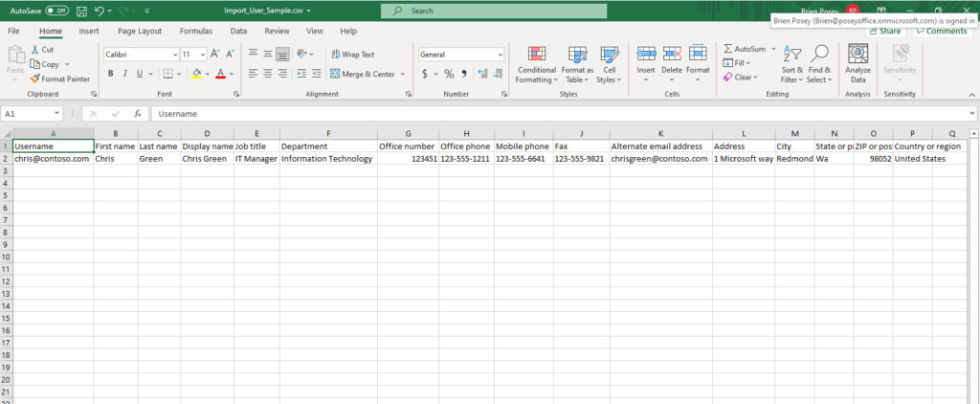
Task: Toggle Italic formatting
Action: [125, 74]
